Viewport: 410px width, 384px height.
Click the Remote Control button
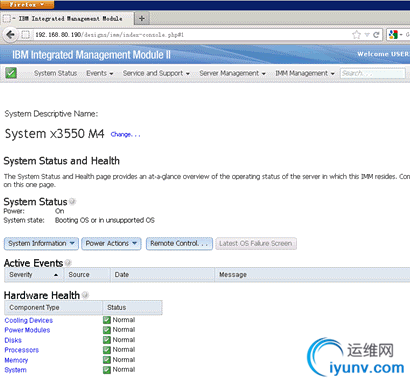click(179, 243)
